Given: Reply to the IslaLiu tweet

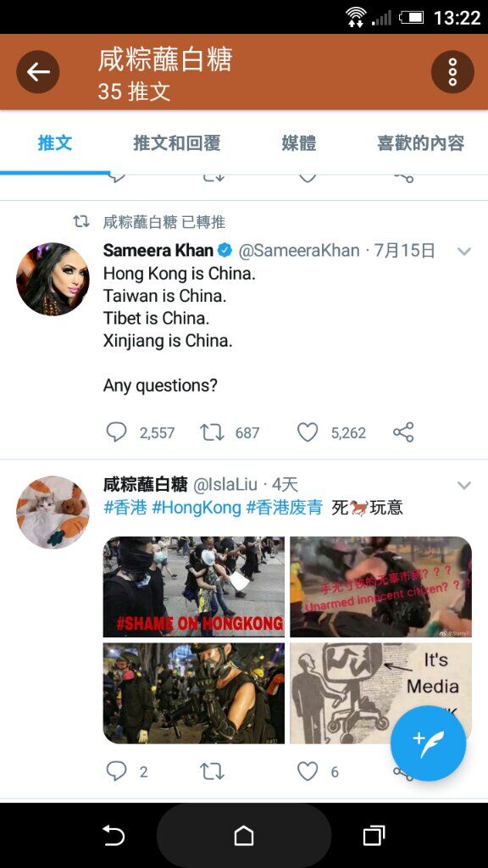Looking at the screenshot, I should (116, 771).
